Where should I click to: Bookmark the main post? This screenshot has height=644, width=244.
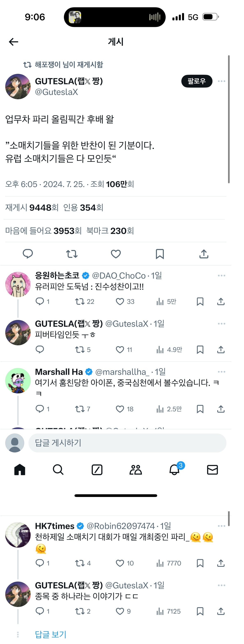160,254
